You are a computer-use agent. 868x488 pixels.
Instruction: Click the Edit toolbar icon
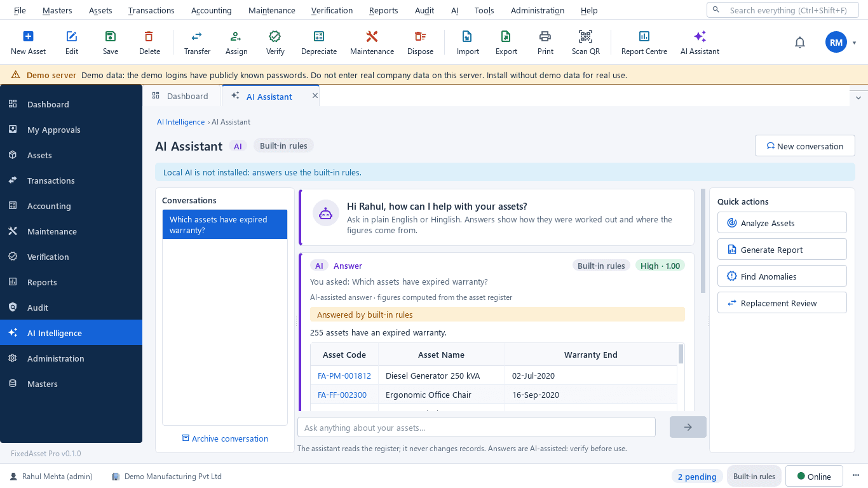tap(72, 43)
